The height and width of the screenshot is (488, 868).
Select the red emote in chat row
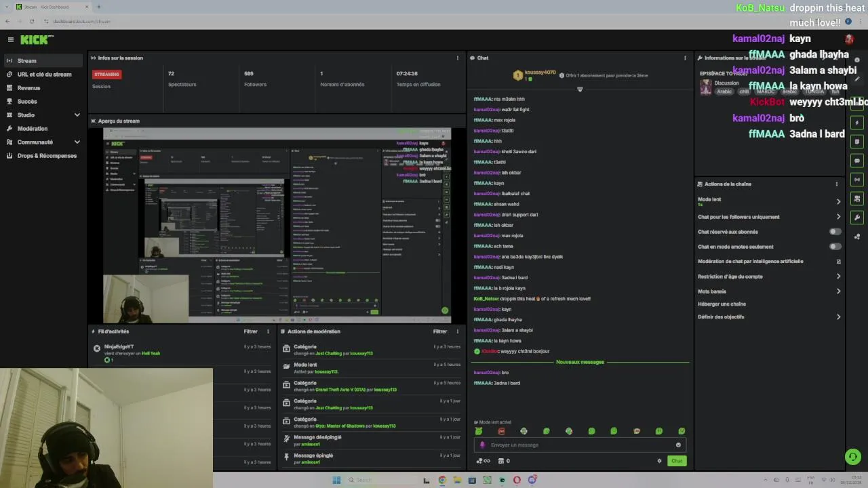coord(501,431)
